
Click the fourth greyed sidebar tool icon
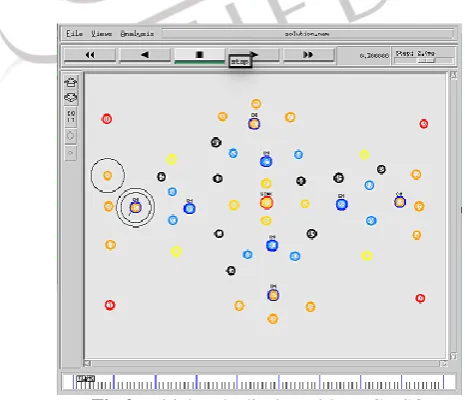[x=71, y=136]
